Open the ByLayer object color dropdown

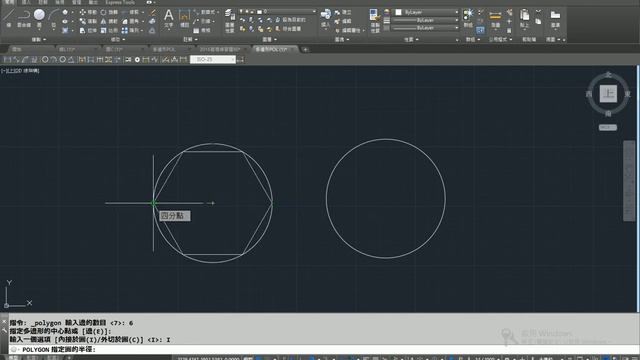(456, 12)
